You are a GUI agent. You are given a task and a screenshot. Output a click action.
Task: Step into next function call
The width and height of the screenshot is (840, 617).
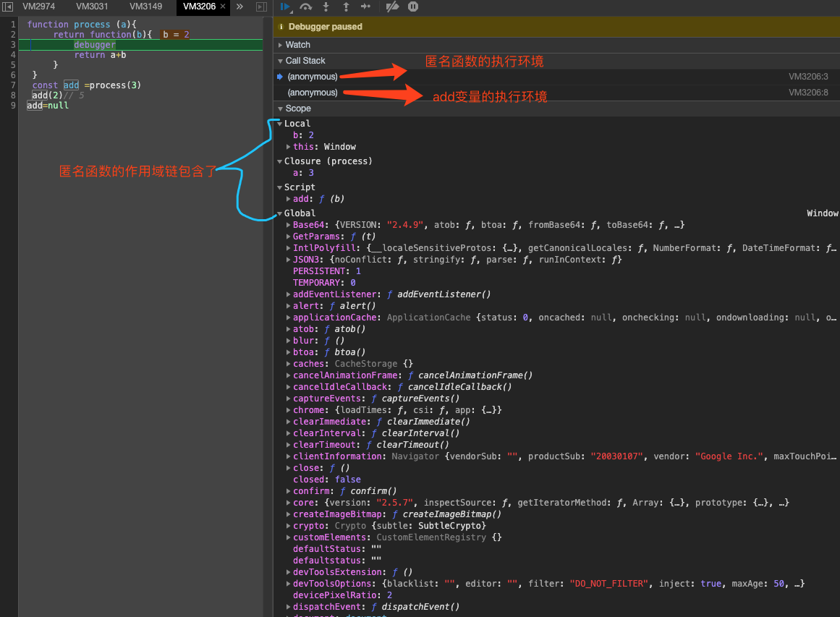(x=326, y=7)
